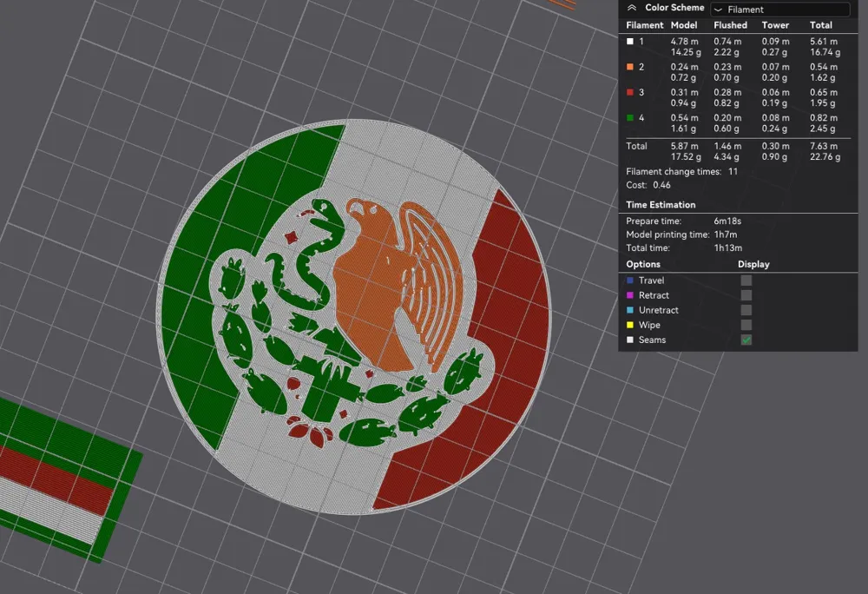
Task: Click the magenta Retract color icon
Action: [630, 295]
